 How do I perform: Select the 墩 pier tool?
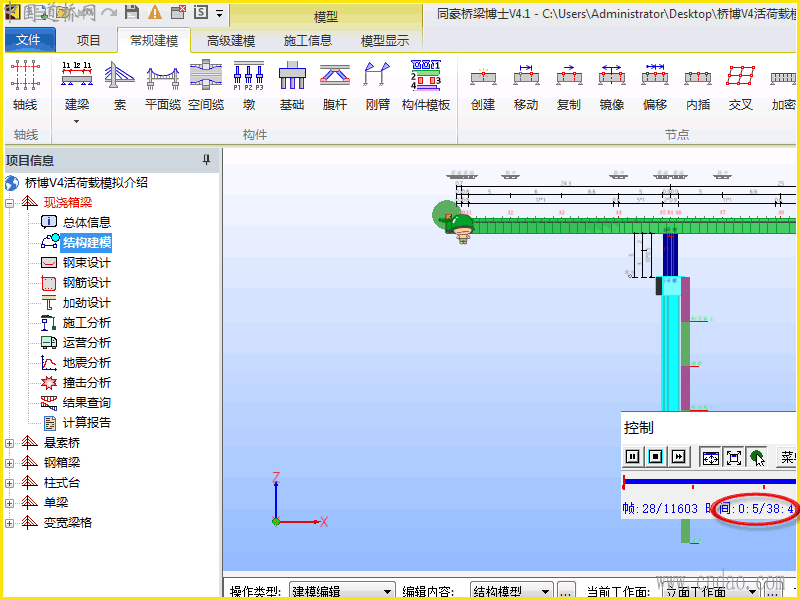coord(248,85)
